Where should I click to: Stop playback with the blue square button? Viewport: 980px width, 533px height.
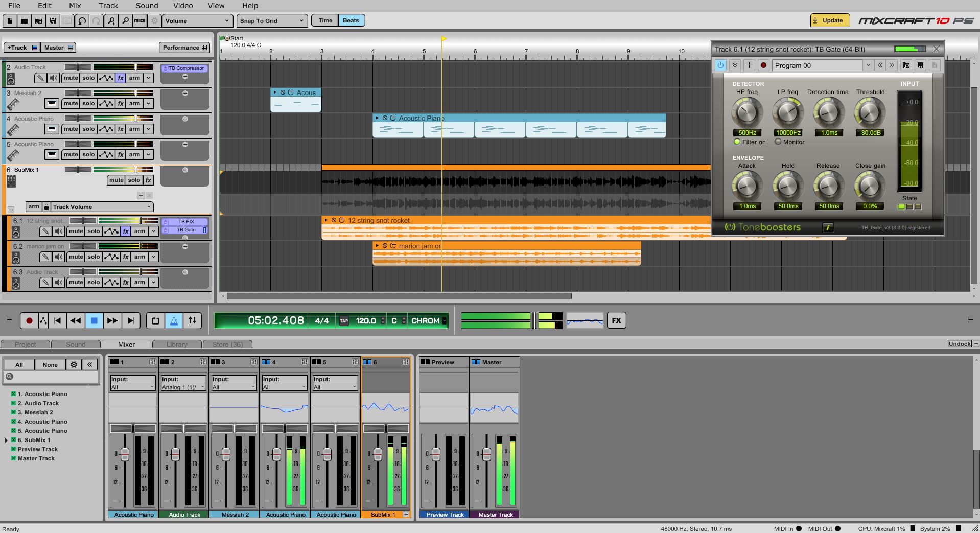[94, 321]
